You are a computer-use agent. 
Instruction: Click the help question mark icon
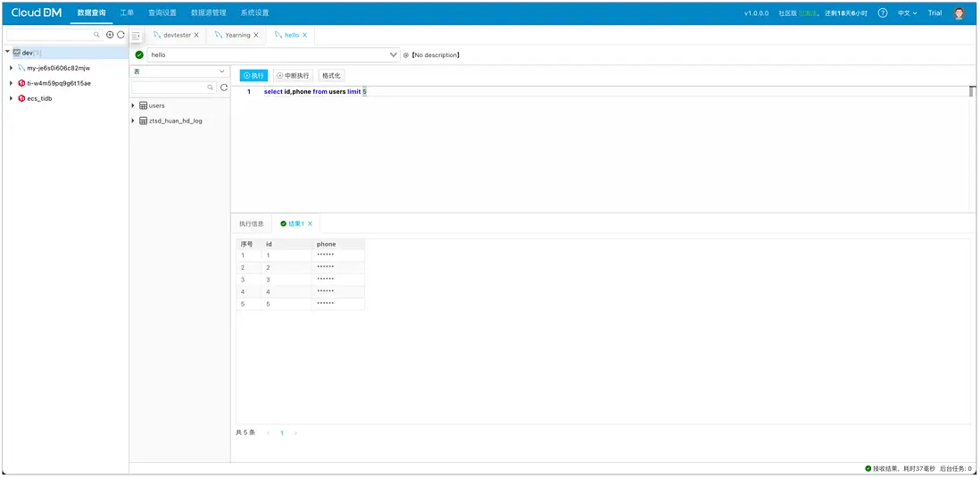[x=883, y=13]
